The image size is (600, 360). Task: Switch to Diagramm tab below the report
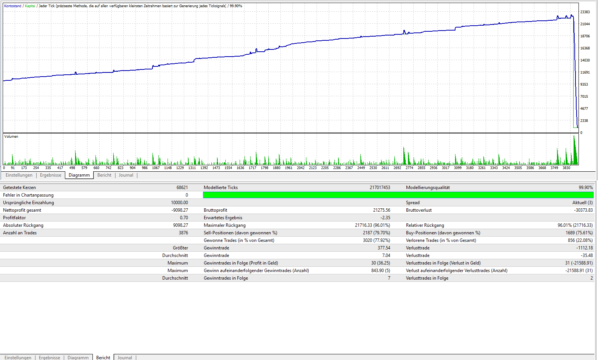(x=78, y=357)
